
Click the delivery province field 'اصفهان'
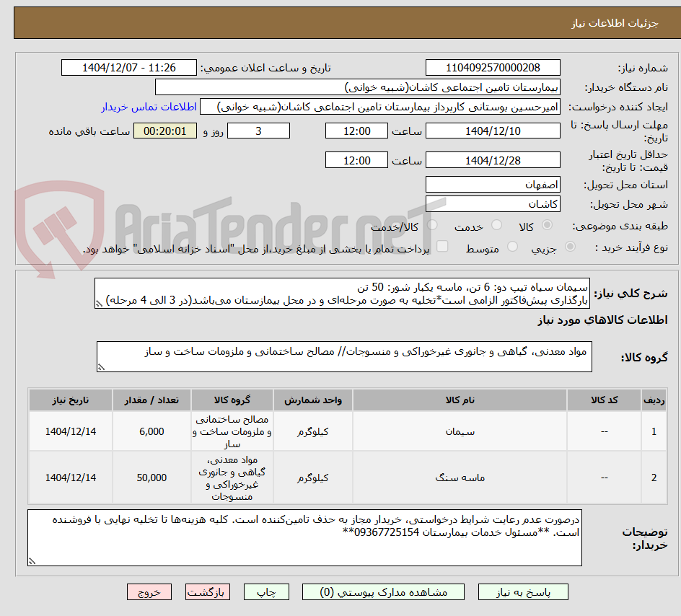[493, 185]
